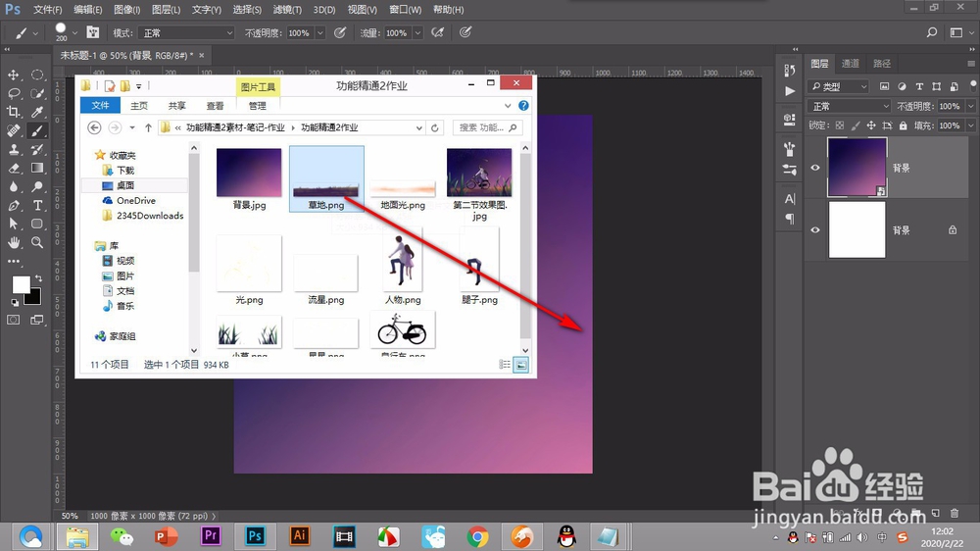Click the Photoshop search icon
This screenshot has width=980, height=551.
[x=932, y=32]
